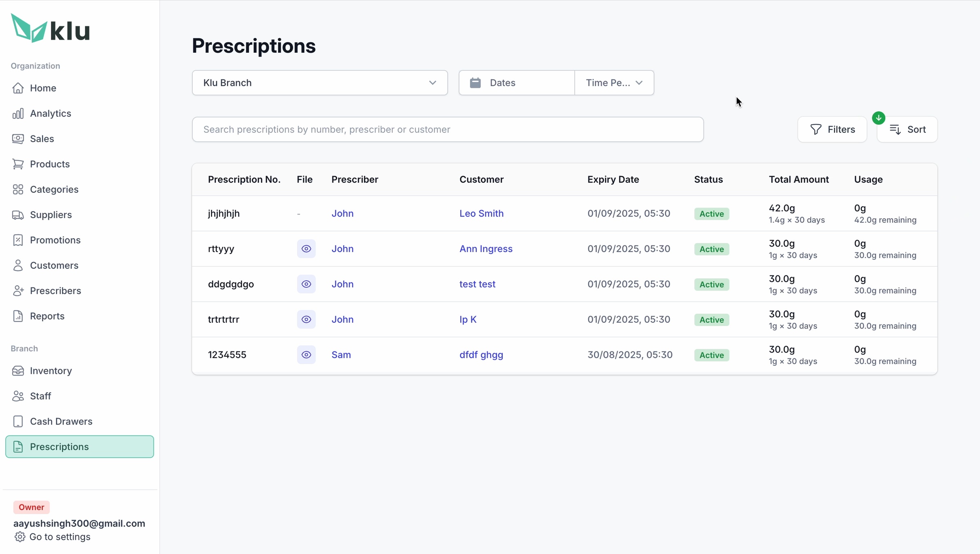Viewport: 980px width, 554px height.
Task: Click the Prescribers person-plus icon
Action: click(x=18, y=290)
